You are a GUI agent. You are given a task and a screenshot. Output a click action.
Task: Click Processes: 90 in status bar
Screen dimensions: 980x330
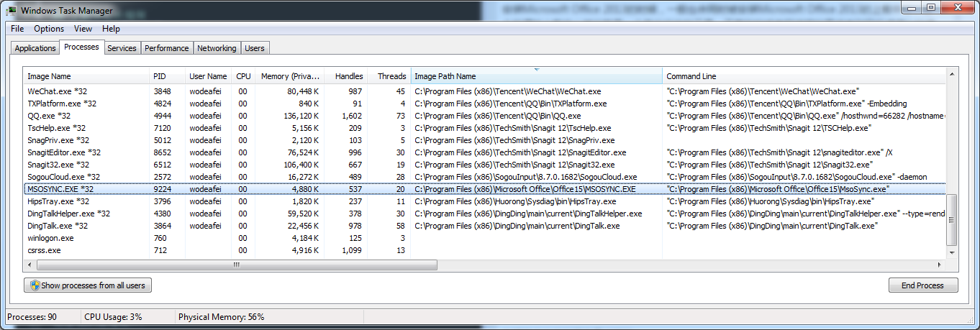tap(33, 316)
